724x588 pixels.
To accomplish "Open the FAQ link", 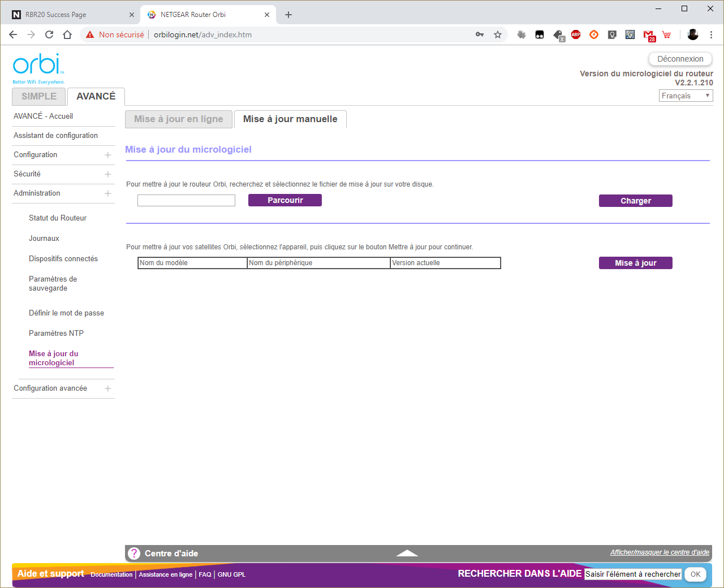I will click(205, 574).
